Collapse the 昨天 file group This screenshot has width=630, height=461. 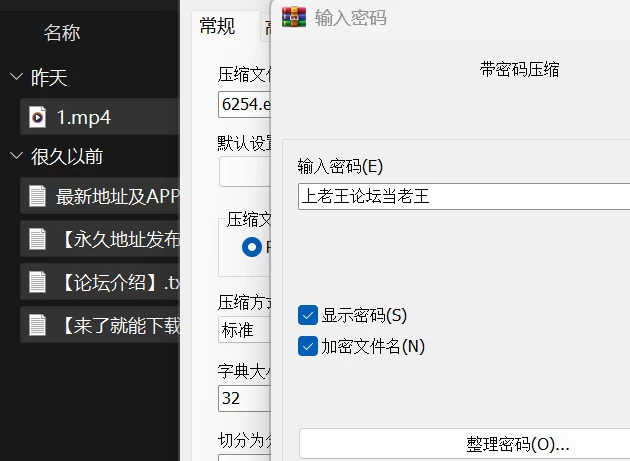pos(16,76)
